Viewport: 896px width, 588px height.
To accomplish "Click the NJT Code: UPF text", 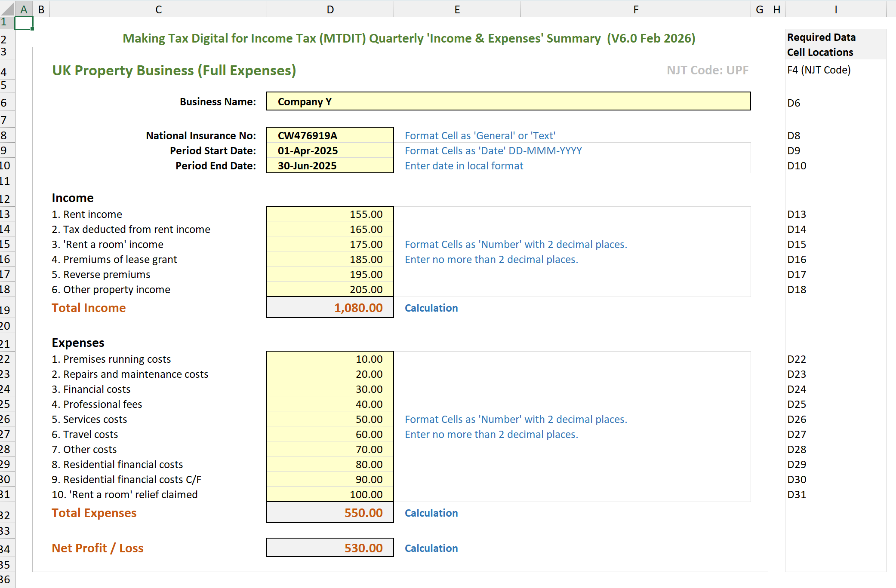I will (x=707, y=70).
